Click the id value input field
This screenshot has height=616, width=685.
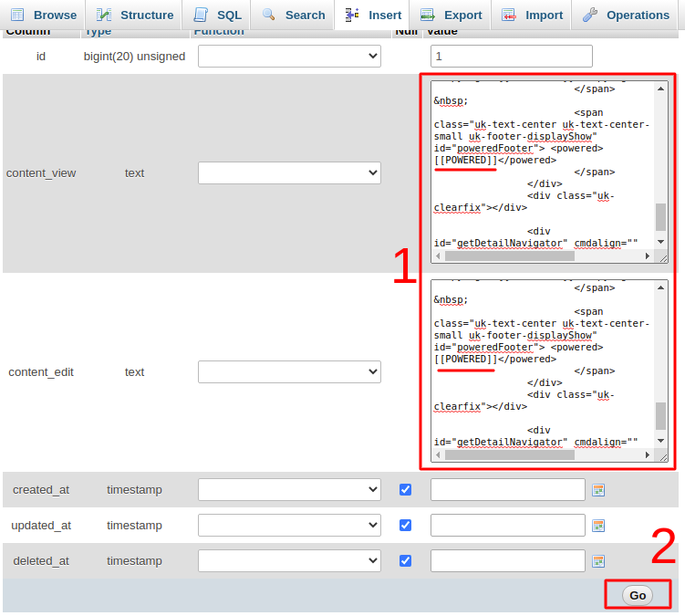click(512, 56)
